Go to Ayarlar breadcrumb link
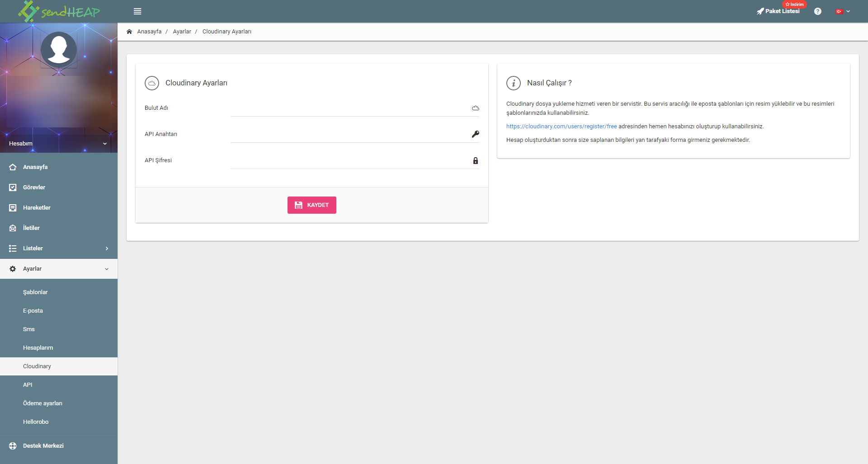 click(182, 32)
